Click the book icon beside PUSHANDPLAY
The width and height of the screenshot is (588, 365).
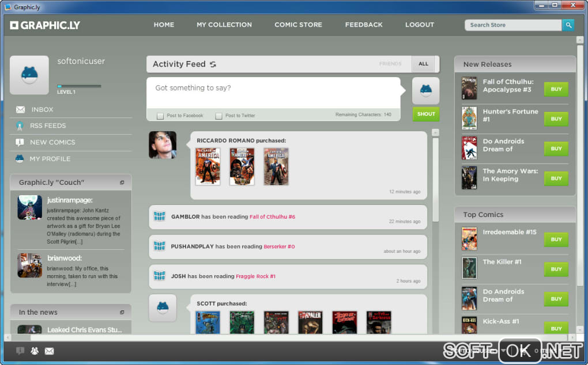click(x=159, y=246)
